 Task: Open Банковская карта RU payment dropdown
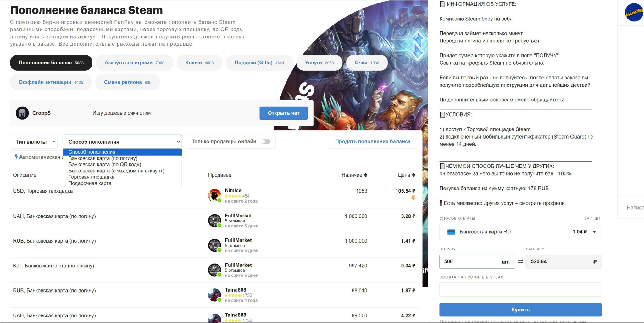coord(520,232)
